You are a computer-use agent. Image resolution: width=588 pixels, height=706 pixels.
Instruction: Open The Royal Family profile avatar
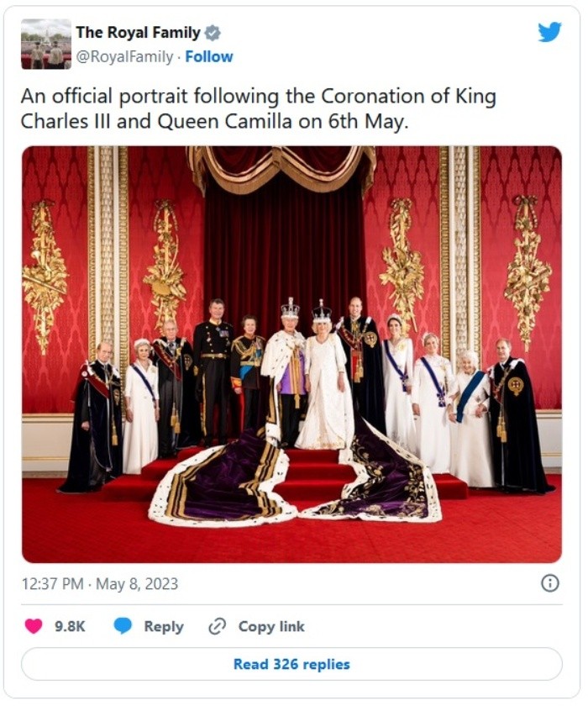click(45, 44)
